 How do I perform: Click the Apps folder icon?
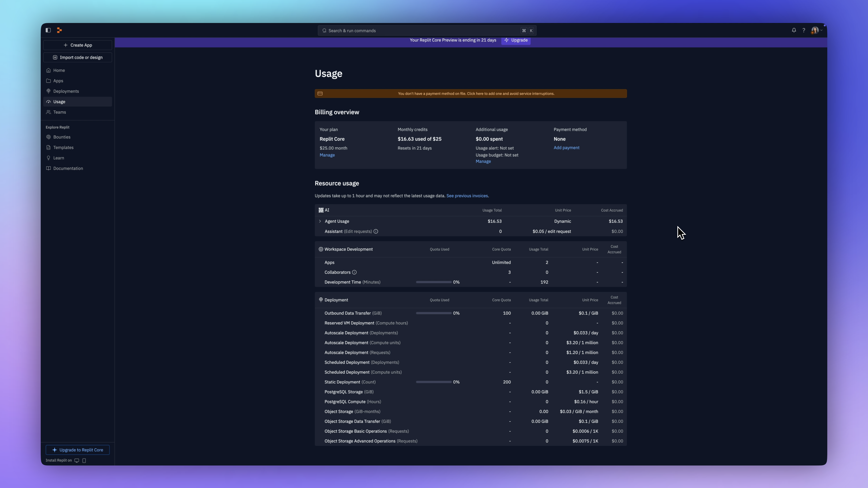point(48,81)
